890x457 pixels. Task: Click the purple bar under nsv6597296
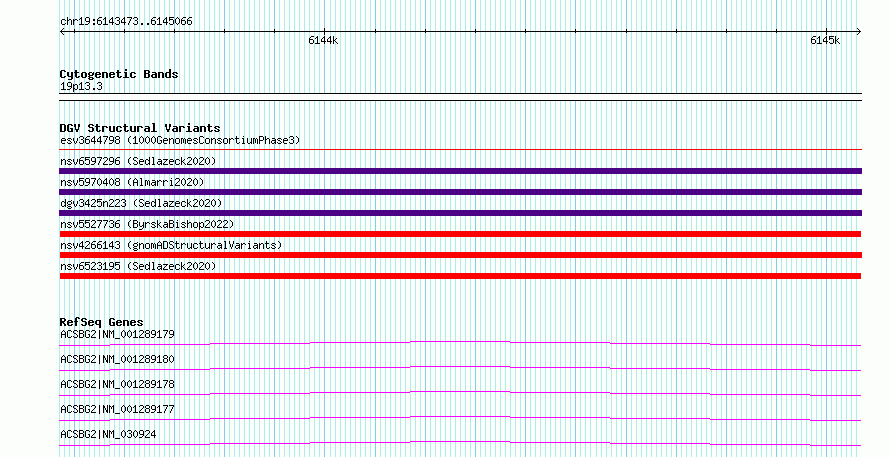pyautogui.click(x=460, y=171)
